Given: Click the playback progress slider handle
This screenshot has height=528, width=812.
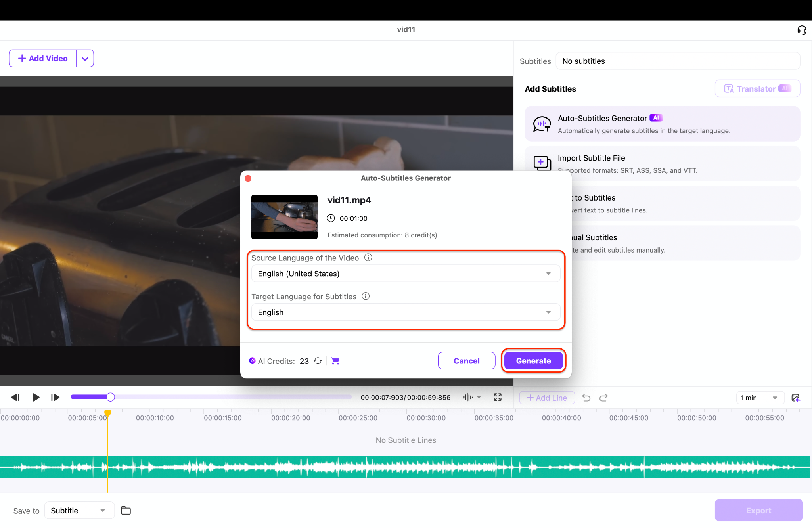Looking at the screenshot, I should pos(111,397).
